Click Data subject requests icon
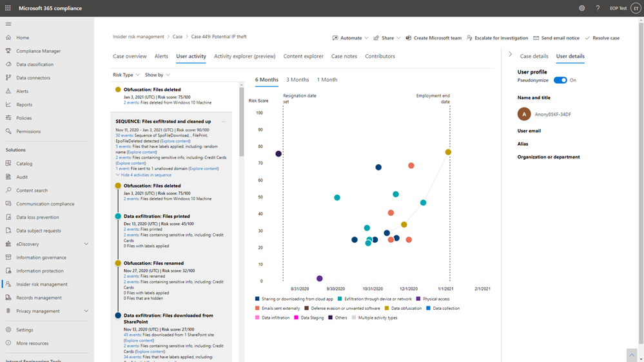Viewport: 644px width, 362px height. (x=8, y=230)
